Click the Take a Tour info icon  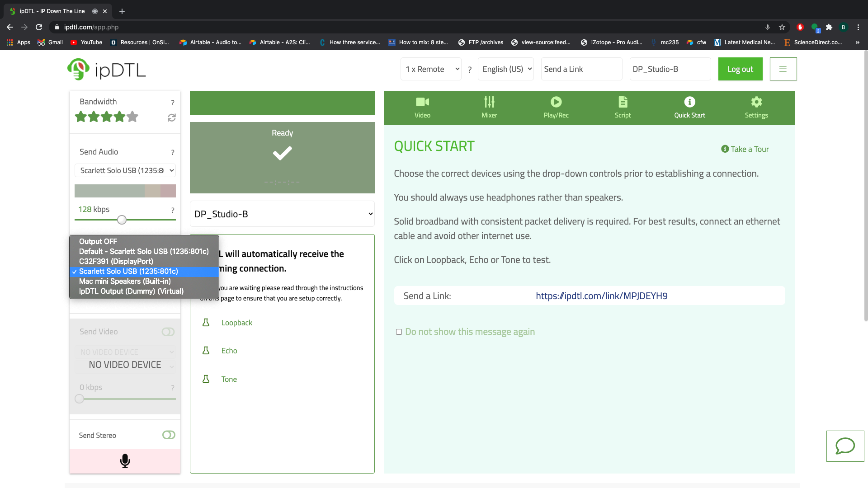(x=725, y=149)
